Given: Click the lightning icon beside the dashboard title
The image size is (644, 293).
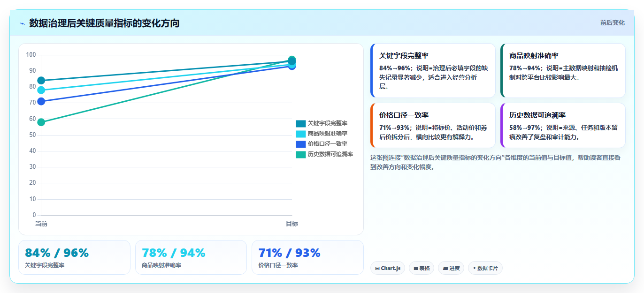Looking at the screenshot, I should [22, 23].
